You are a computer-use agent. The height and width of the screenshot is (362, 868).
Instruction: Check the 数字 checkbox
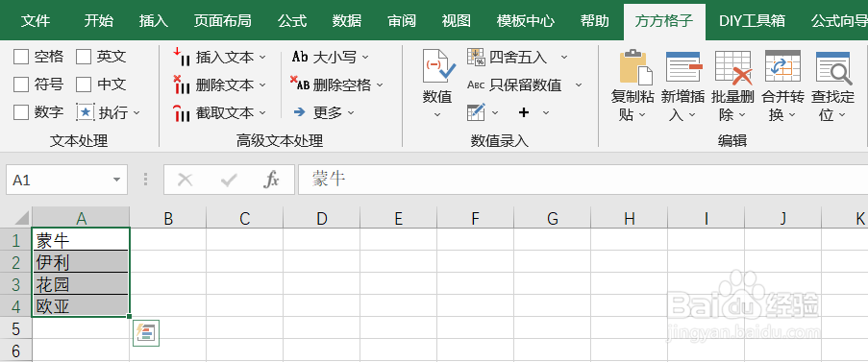(21, 112)
